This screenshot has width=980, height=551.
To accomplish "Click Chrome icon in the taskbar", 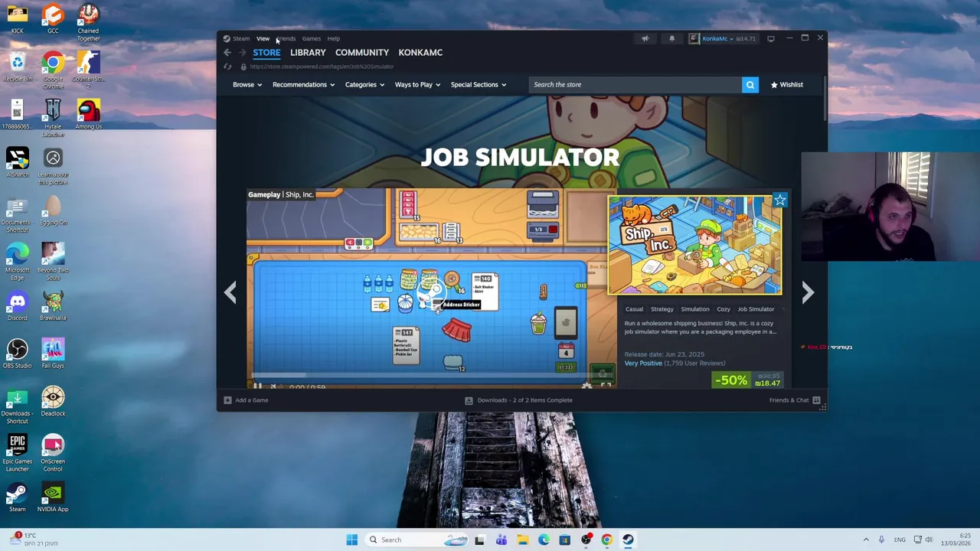I will click(606, 540).
